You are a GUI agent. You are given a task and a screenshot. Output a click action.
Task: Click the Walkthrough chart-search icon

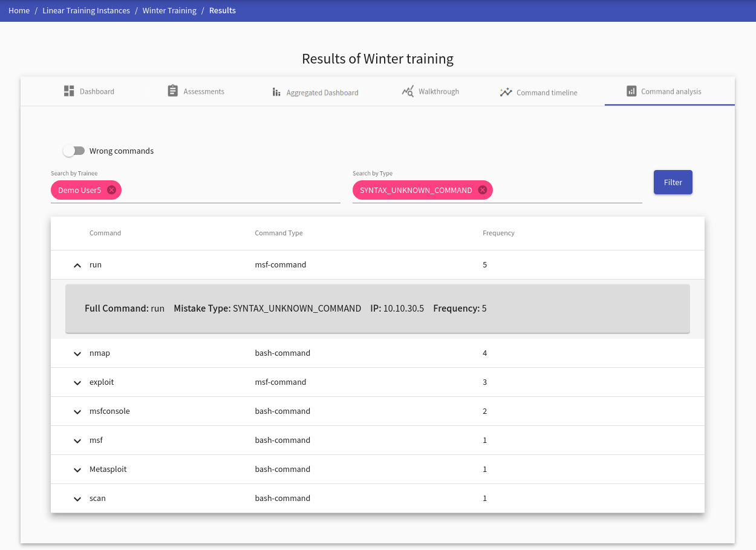click(408, 91)
